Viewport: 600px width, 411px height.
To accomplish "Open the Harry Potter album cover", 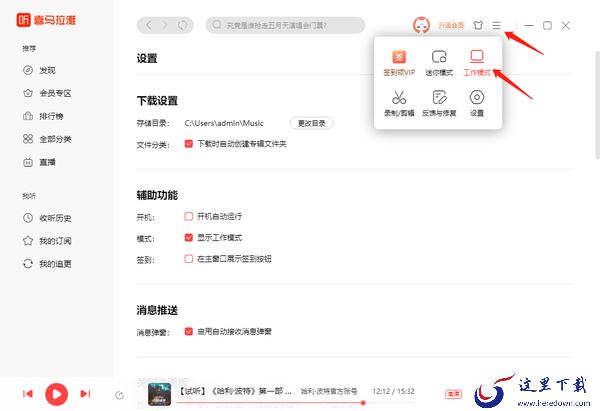I will click(159, 394).
